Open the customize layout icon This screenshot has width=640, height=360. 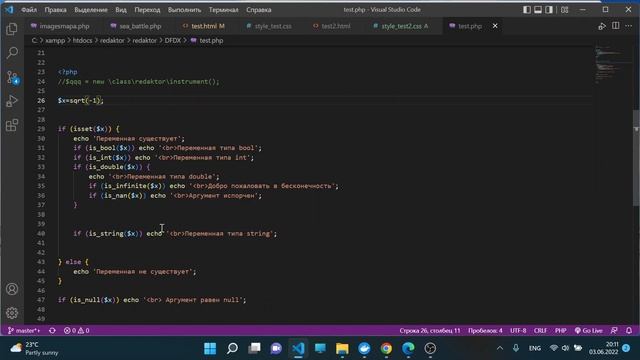564,9
